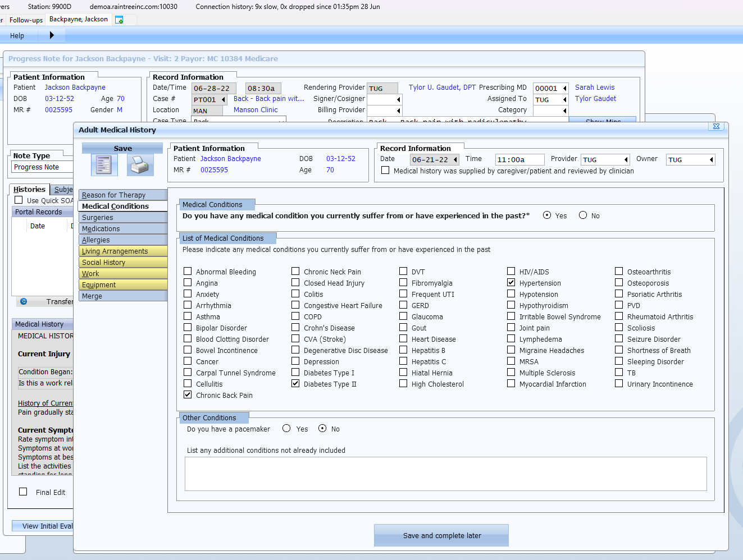
Task: Toggle Use Quick SOAP checkbox
Action: pos(19,200)
